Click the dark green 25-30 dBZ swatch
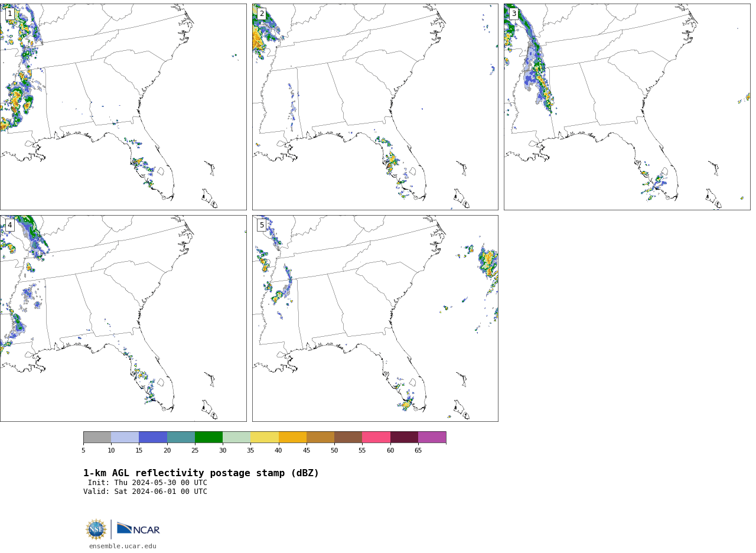Viewport: 756px width, 553px height. 208,437
